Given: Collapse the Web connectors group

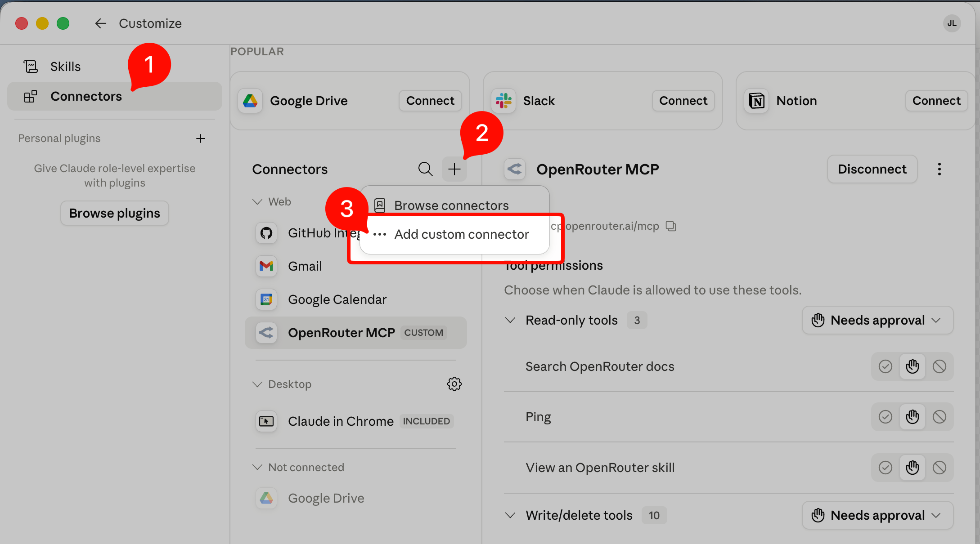Looking at the screenshot, I should pyautogui.click(x=257, y=202).
